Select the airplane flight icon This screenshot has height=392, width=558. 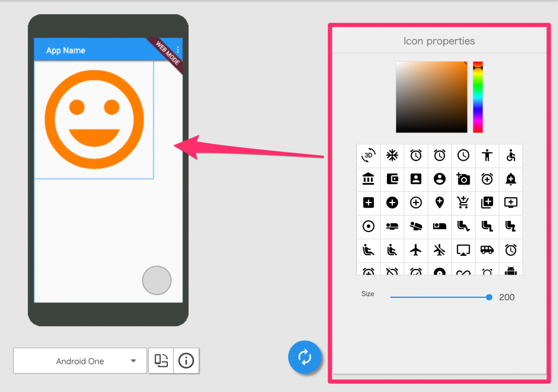(x=416, y=250)
